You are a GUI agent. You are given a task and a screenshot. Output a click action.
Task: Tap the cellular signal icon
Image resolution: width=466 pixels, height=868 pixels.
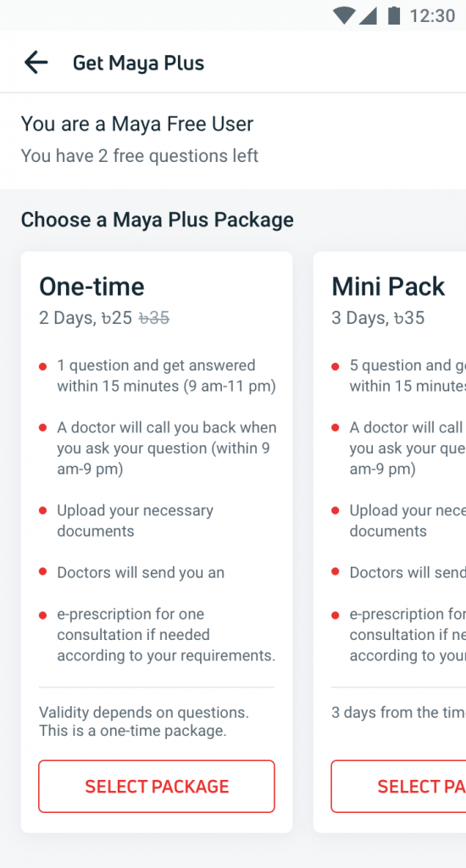coord(368,16)
